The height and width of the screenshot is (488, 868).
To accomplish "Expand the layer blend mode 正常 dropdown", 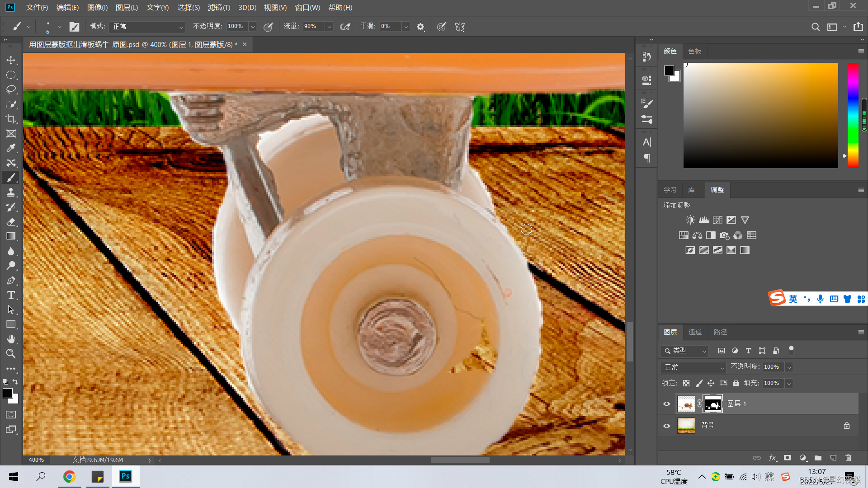I will (x=693, y=367).
